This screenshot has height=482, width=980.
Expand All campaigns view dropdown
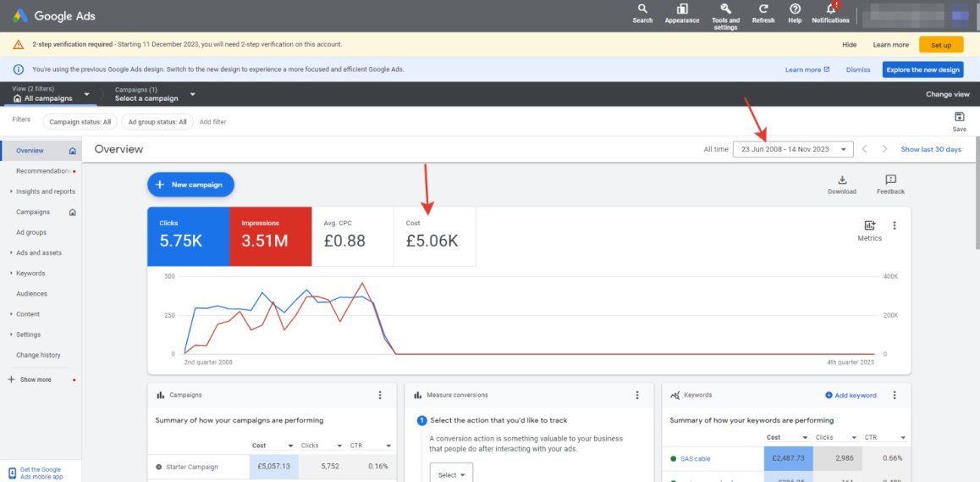pos(87,95)
